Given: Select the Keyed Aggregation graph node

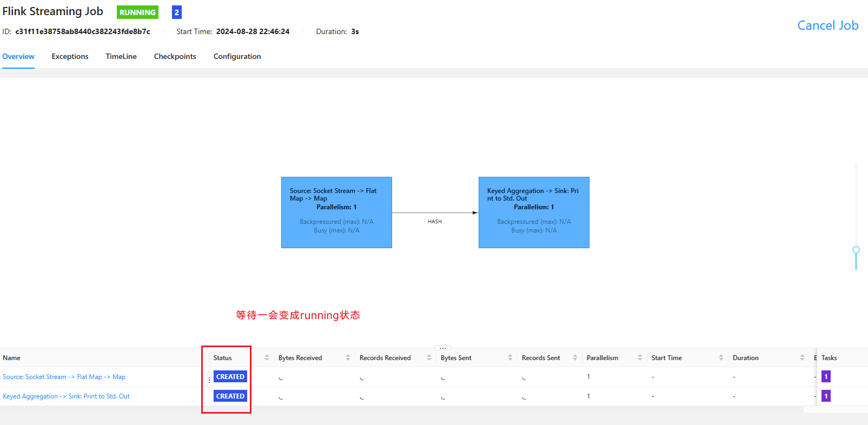Looking at the screenshot, I should [x=534, y=212].
